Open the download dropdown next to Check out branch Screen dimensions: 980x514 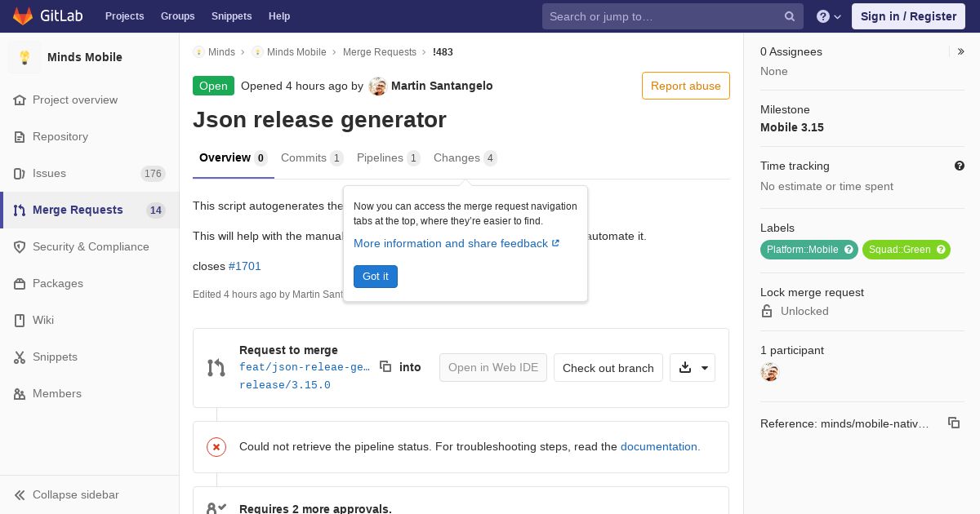coord(693,368)
